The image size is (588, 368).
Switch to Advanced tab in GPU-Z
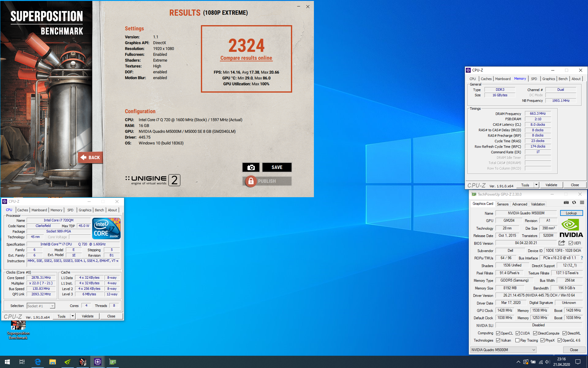click(x=520, y=204)
